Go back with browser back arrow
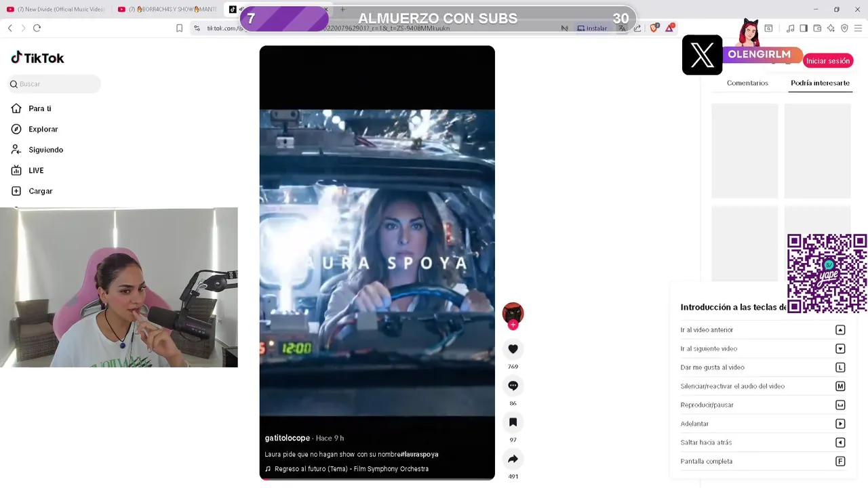 10,28
